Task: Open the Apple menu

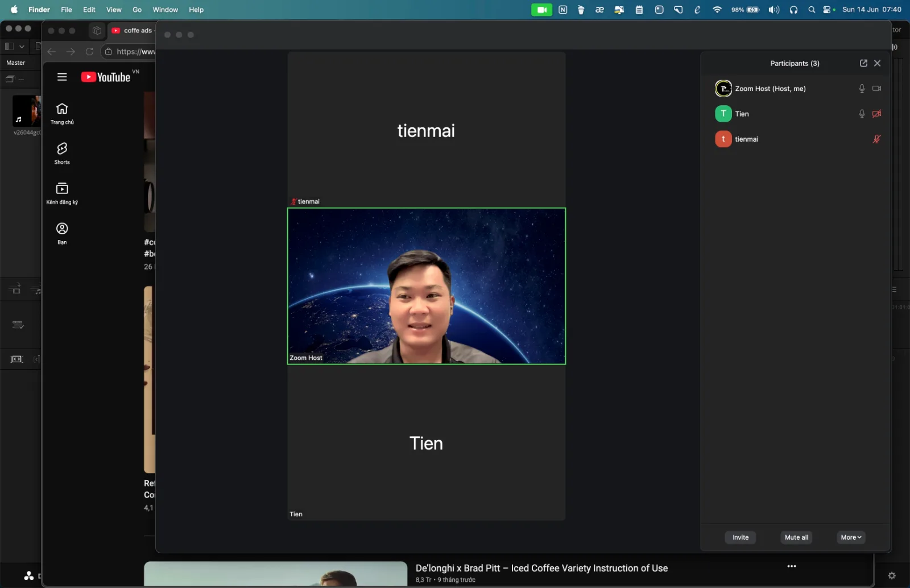Action: [x=14, y=10]
